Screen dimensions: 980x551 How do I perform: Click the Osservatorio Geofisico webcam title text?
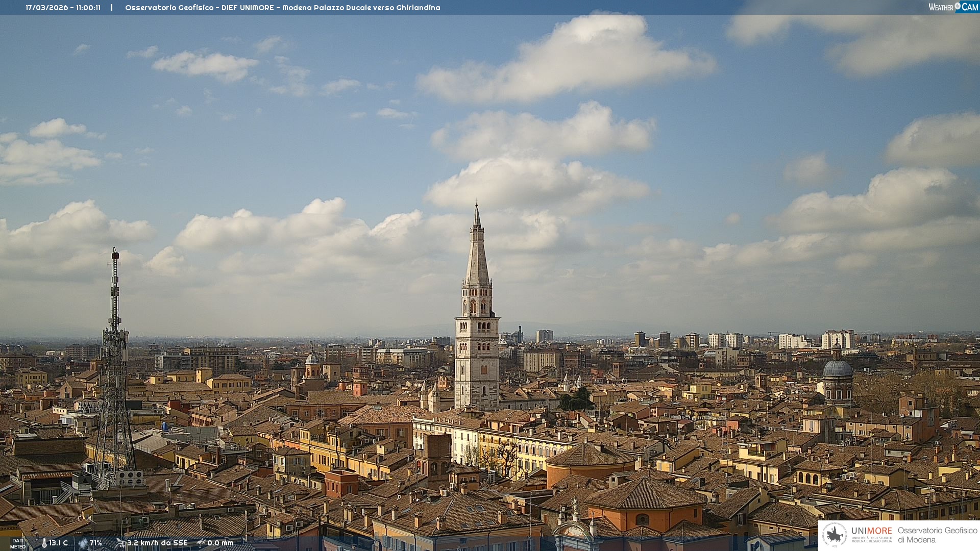[282, 8]
